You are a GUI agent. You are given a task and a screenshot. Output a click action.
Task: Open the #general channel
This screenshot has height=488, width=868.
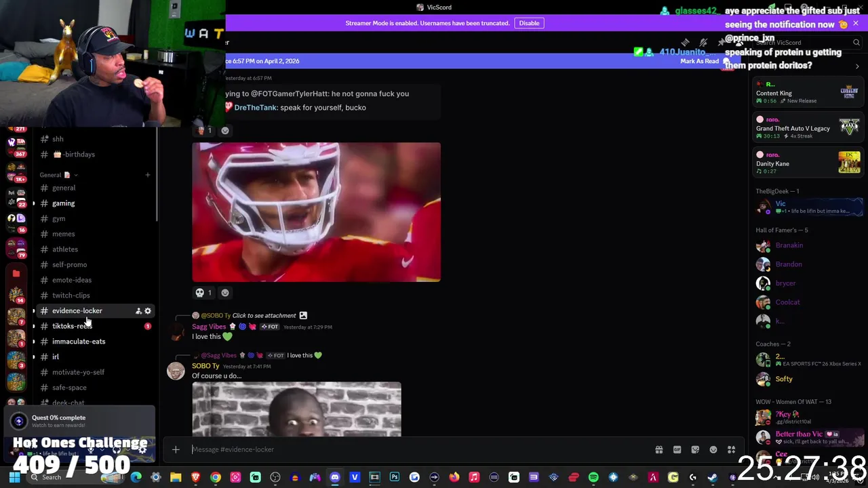(x=95, y=188)
